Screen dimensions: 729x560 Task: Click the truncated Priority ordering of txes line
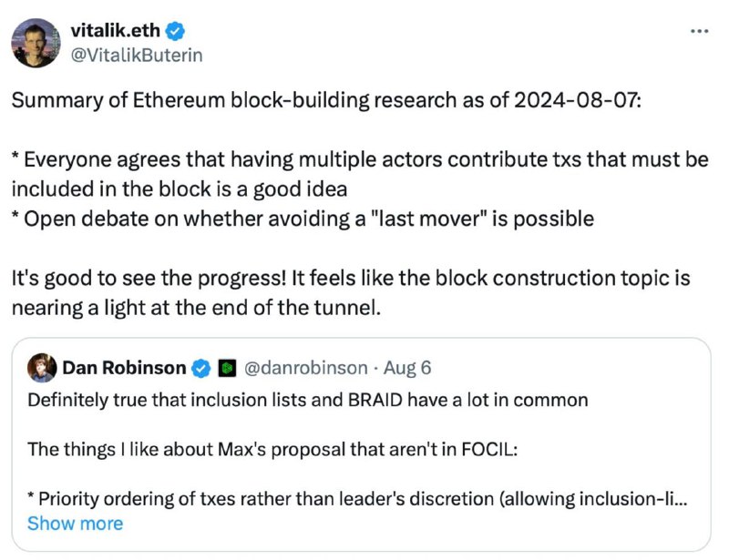coord(357,499)
